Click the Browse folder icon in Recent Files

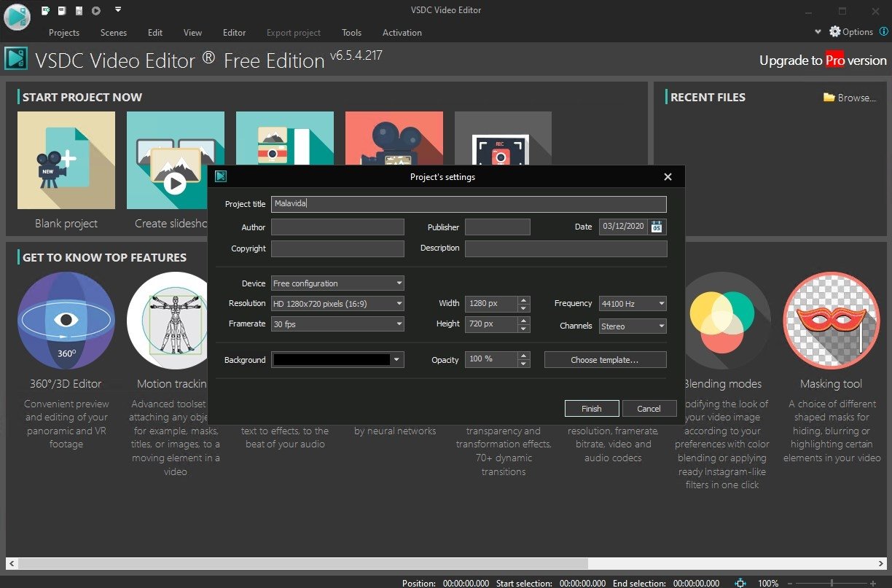tap(829, 97)
